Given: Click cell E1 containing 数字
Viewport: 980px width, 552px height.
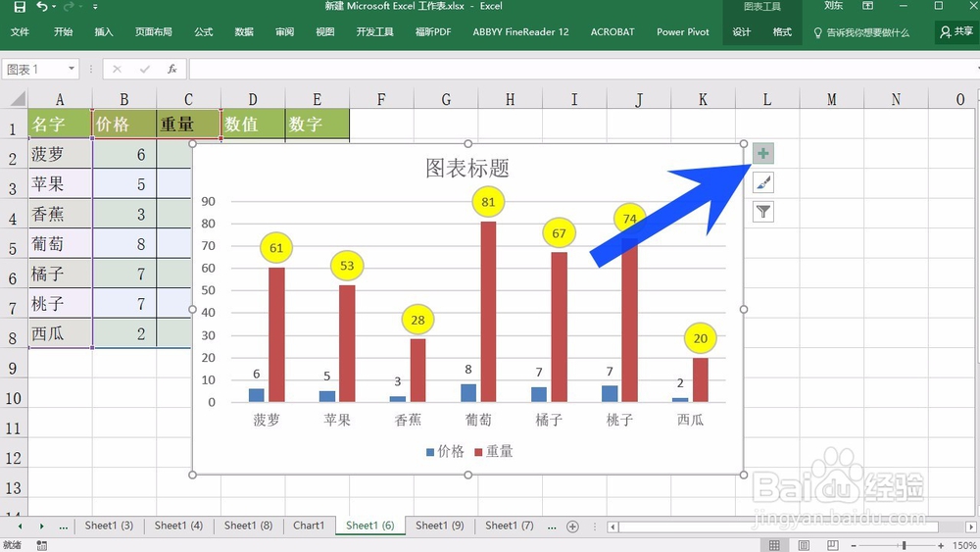Looking at the screenshot, I should [318, 124].
